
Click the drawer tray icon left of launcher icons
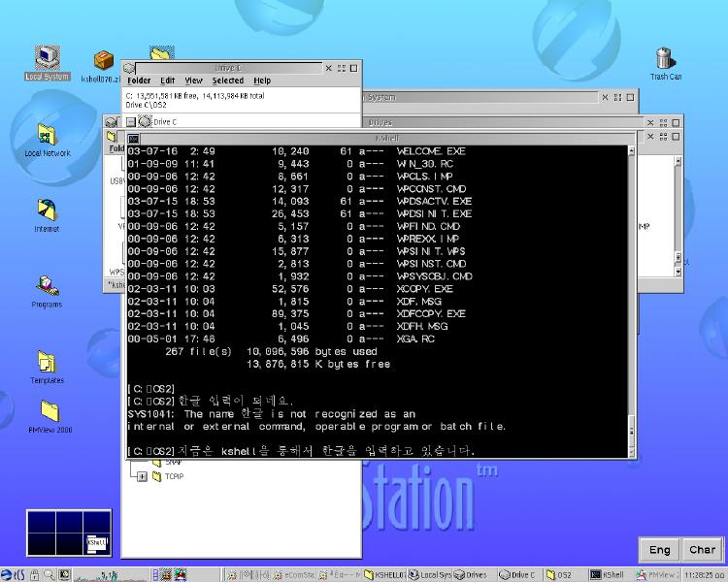[x=155, y=575]
